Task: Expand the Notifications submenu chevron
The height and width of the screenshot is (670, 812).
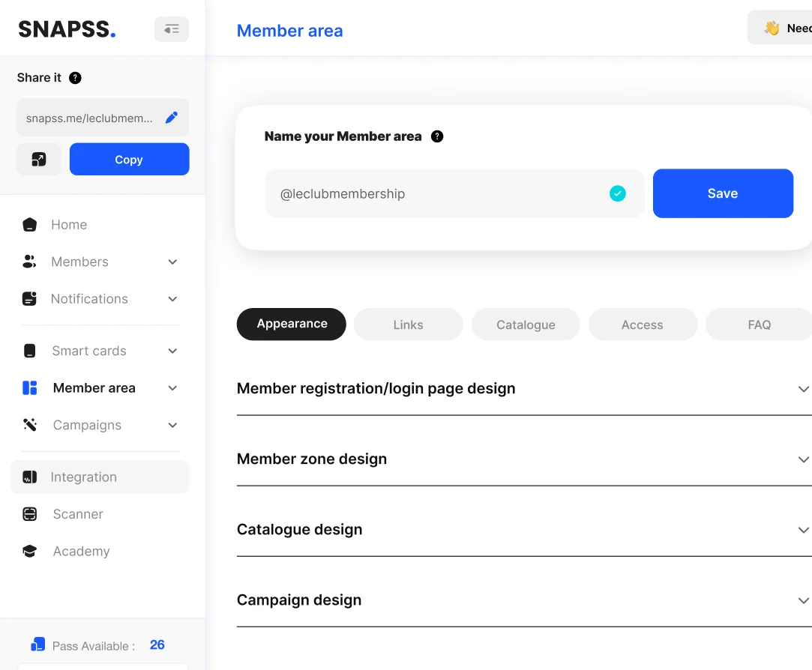Action: click(172, 299)
